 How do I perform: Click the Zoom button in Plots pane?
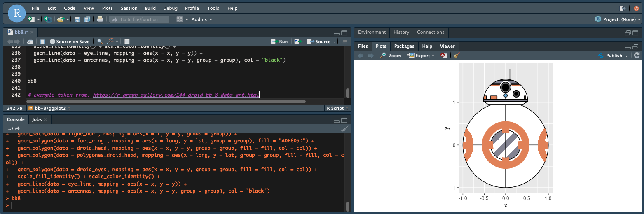coord(391,56)
